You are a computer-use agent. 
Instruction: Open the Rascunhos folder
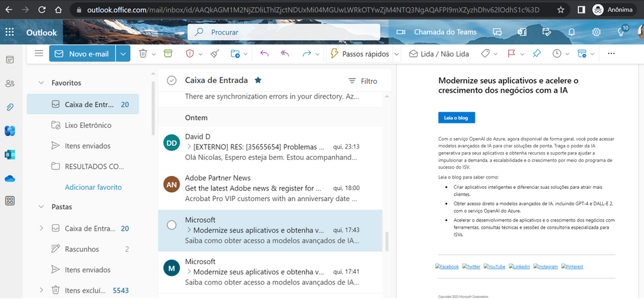(x=83, y=249)
